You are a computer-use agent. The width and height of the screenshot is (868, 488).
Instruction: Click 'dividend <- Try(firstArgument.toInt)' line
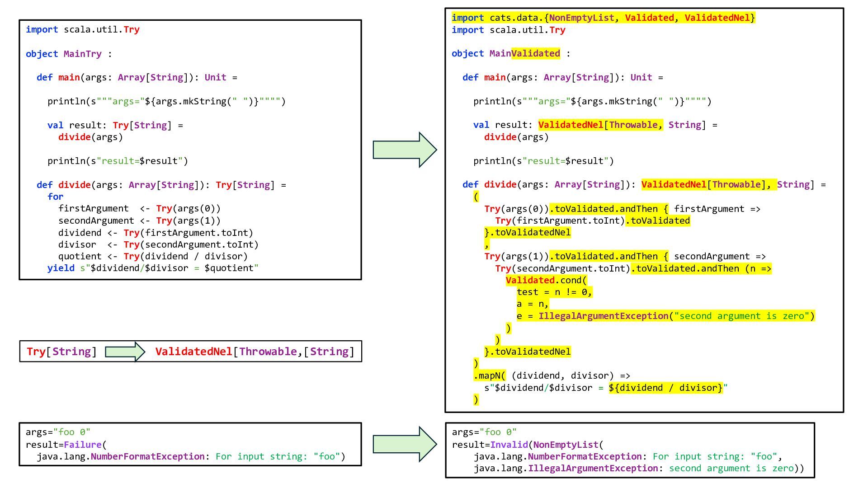156,233
